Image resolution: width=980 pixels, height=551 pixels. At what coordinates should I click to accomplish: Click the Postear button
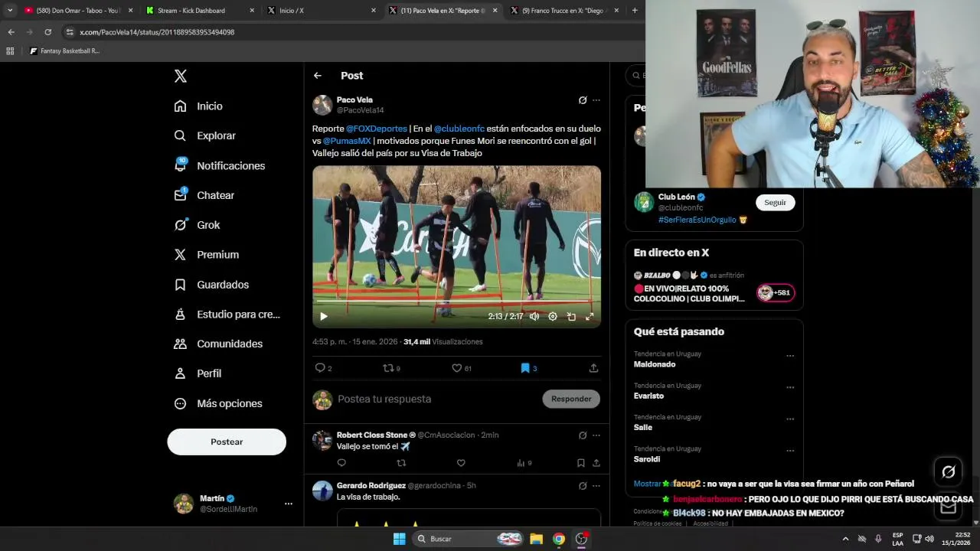click(227, 442)
